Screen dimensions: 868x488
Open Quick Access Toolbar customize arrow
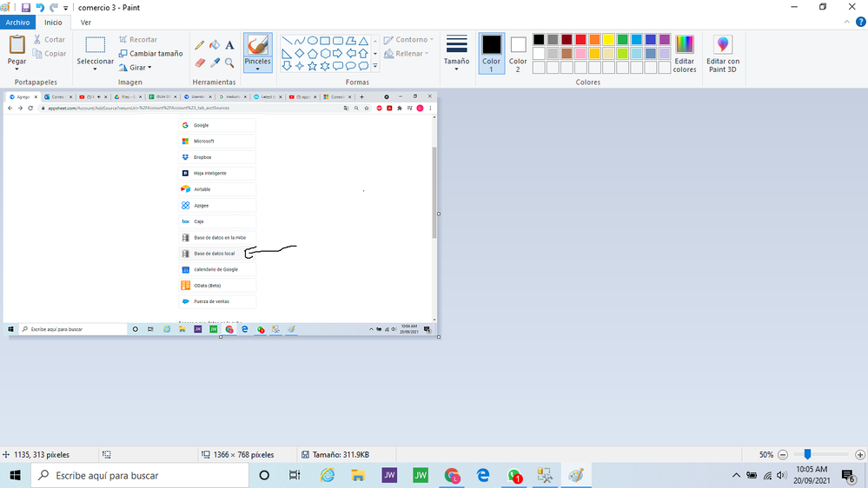66,9
